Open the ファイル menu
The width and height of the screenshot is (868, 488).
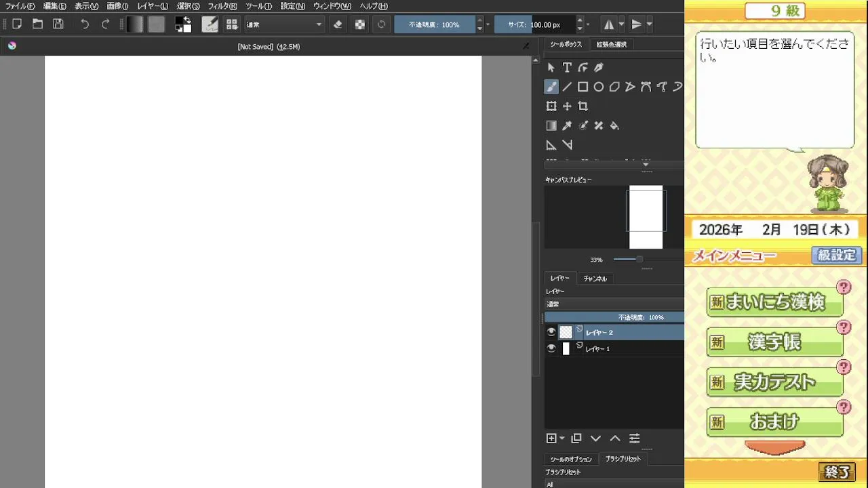tap(20, 6)
